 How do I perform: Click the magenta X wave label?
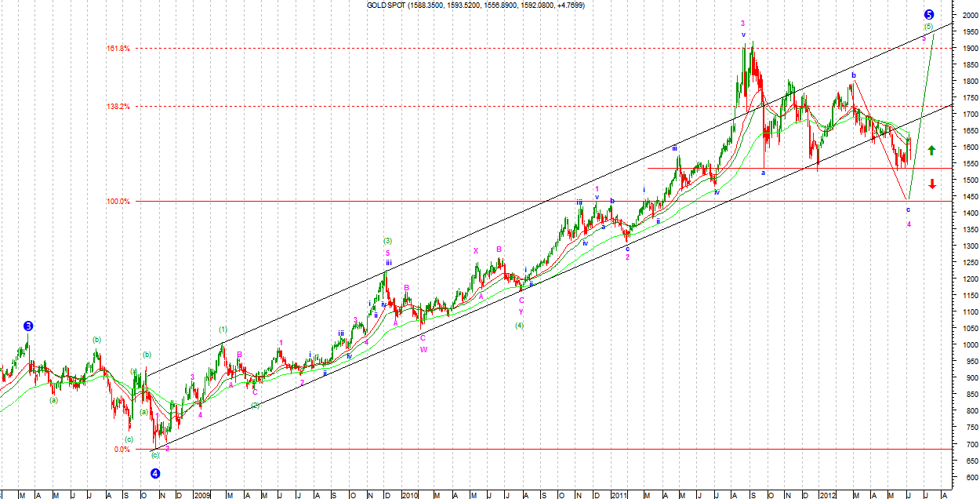(475, 251)
